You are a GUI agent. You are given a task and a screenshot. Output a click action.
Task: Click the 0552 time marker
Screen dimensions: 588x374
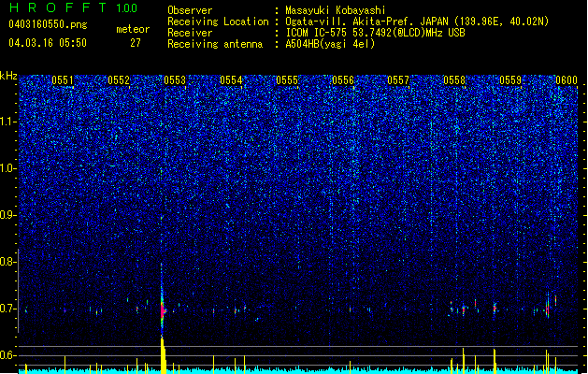(x=119, y=80)
